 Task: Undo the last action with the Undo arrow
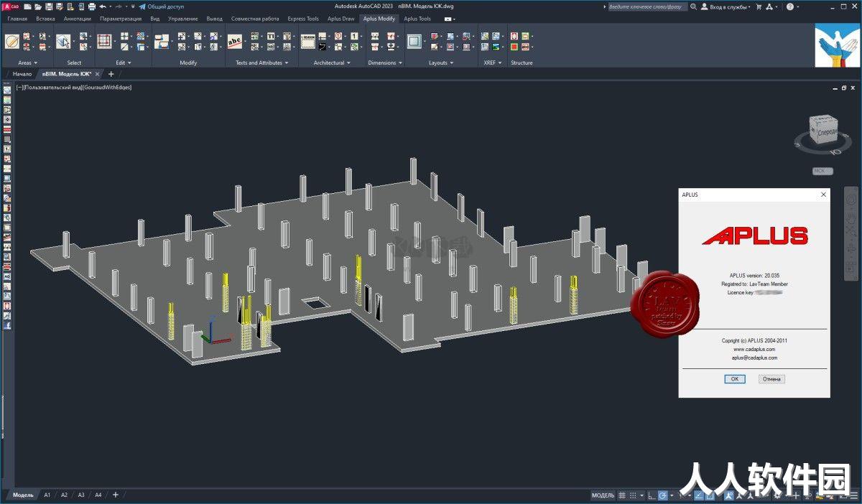pyautogui.click(x=103, y=6)
